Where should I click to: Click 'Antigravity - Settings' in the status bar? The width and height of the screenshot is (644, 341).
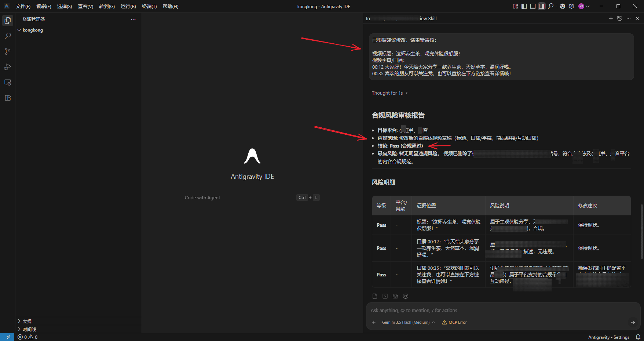tap(609, 337)
